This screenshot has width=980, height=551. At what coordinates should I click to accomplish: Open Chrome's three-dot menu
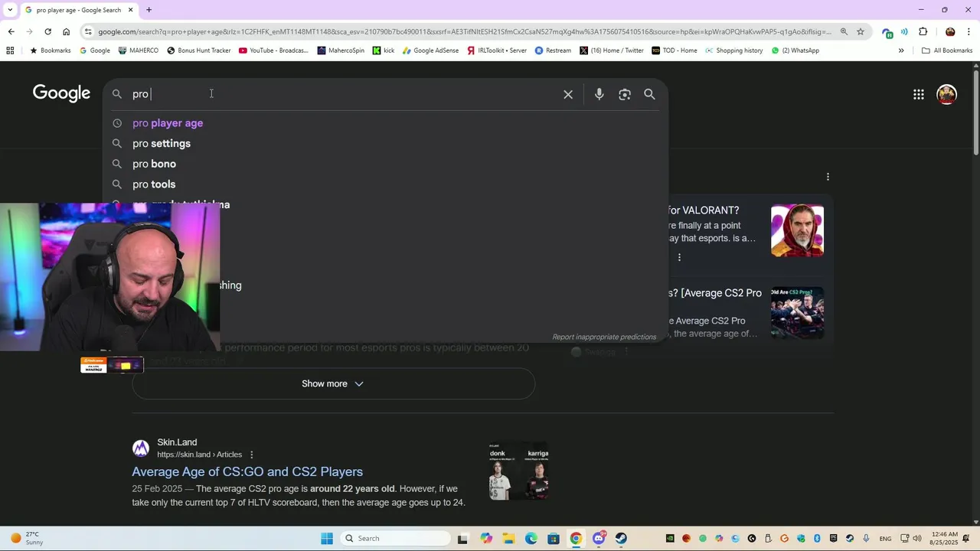coord(969,31)
